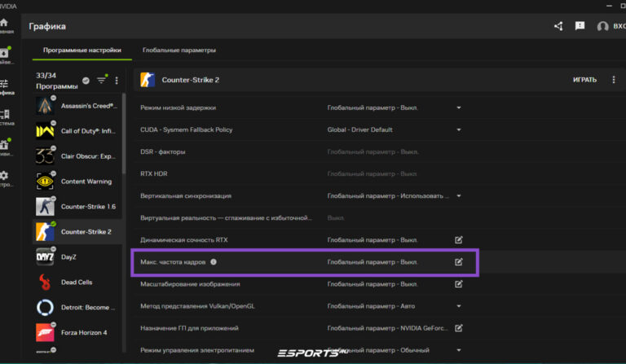Click the Графика page title
Image resolution: width=626 pixels, height=364 pixels.
tap(47, 26)
